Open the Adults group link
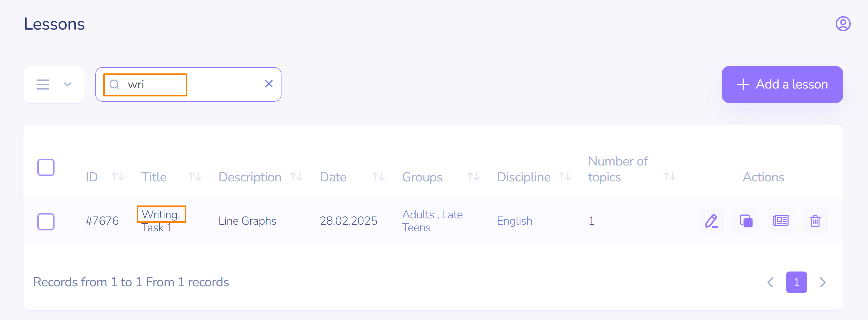868x320 pixels. [418, 215]
